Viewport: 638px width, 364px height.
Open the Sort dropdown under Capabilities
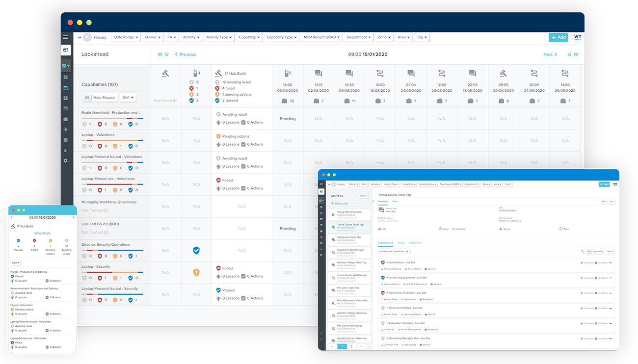(128, 97)
